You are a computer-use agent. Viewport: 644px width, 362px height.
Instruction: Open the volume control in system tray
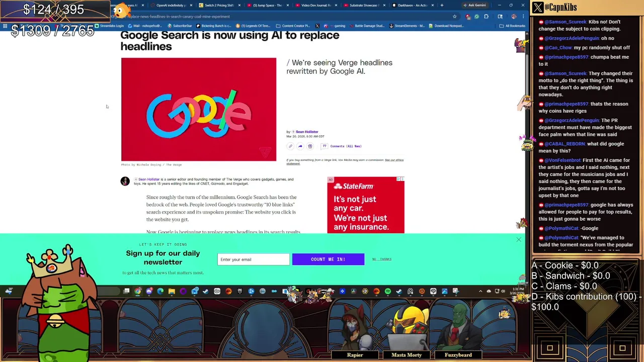[503, 291]
